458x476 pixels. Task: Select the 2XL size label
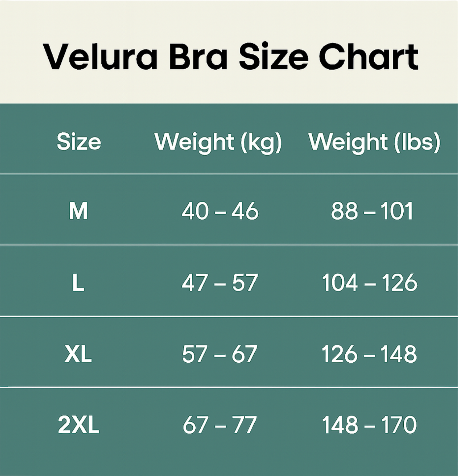78,425
